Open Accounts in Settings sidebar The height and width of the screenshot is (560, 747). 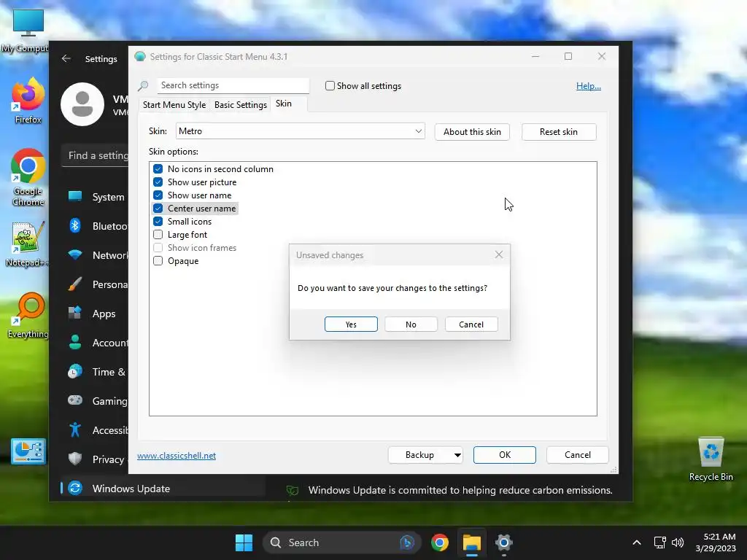click(96, 343)
